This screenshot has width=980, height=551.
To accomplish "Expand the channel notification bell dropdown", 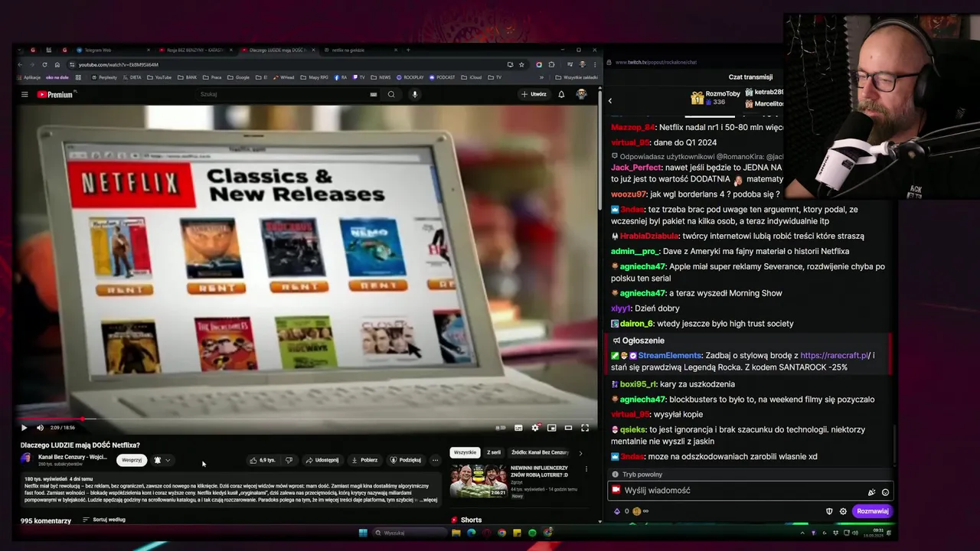I will 162,460.
